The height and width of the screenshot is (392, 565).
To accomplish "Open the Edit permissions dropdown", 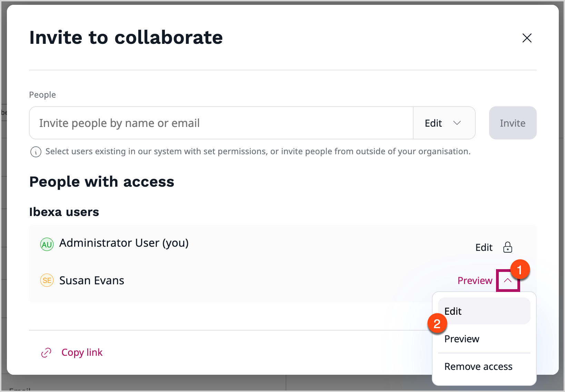I will pos(444,123).
